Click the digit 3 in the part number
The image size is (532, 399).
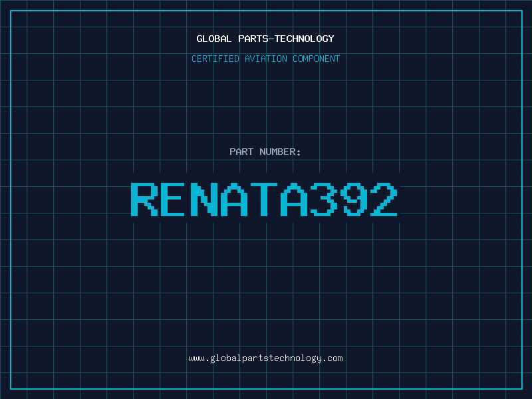pos(324,199)
